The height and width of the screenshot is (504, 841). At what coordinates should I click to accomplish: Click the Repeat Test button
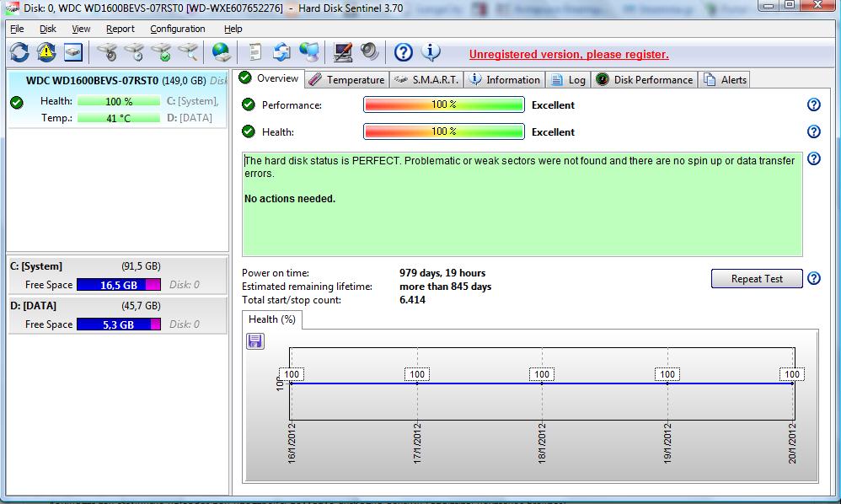(x=757, y=279)
